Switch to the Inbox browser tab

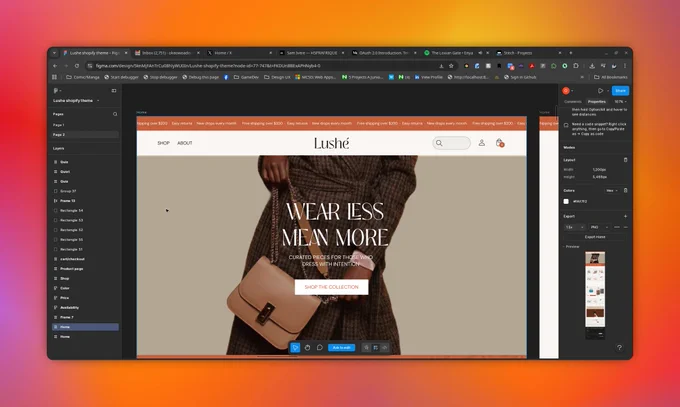[x=167, y=53]
